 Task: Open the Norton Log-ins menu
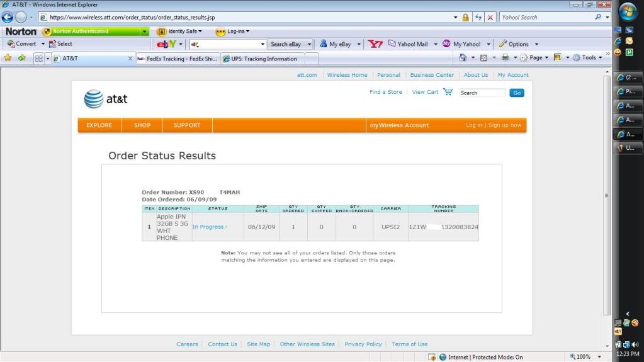[232, 31]
